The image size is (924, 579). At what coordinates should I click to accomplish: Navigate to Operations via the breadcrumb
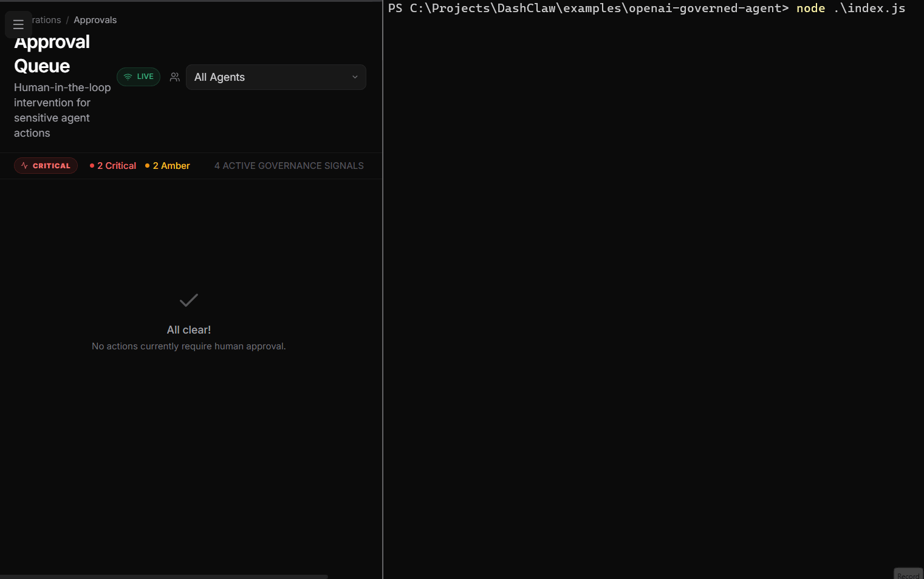pyautogui.click(x=44, y=19)
